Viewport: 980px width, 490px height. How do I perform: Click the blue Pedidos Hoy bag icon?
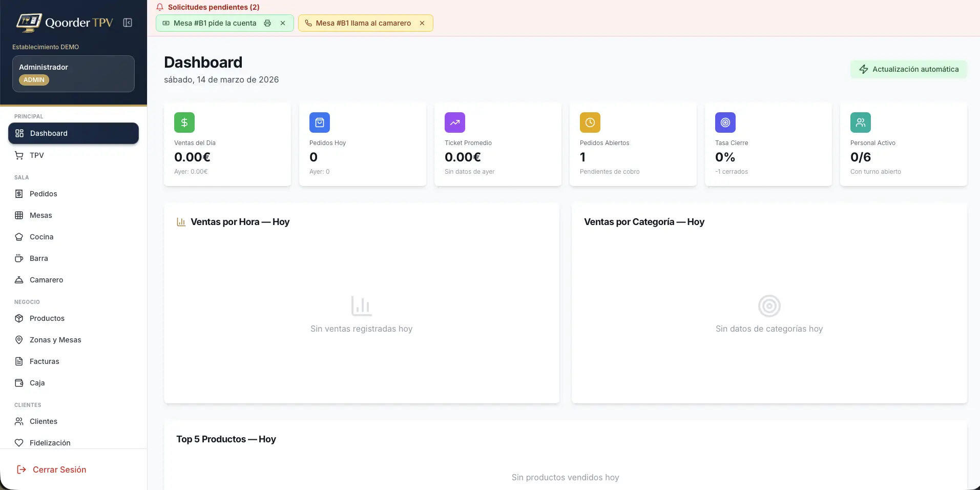[320, 122]
